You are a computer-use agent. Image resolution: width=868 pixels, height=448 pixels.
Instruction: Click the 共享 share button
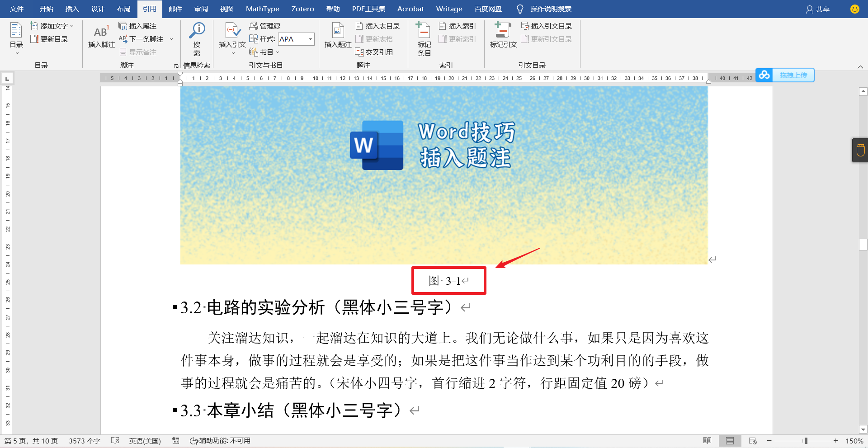(817, 9)
